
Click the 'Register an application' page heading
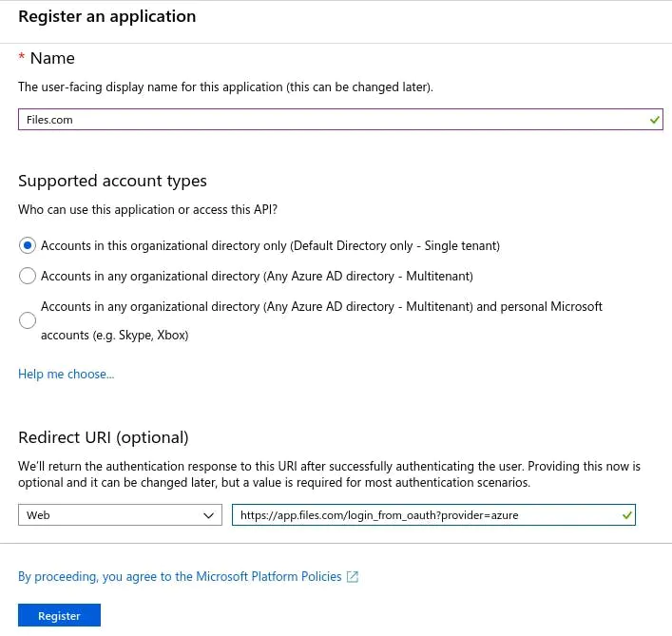pyautogui.click(x=107, y=17)
